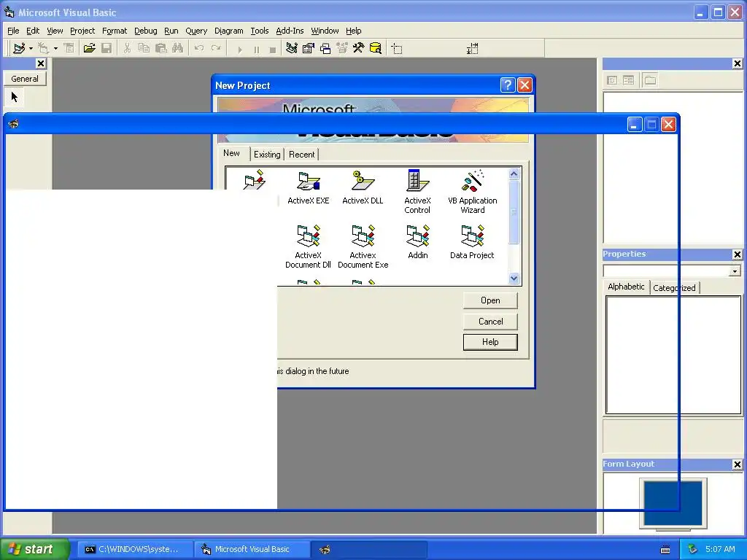Click the blue form preview in Form Layout
Image resolution: width=747 pixels, height=560 pixels.
[x=673, y=502]
